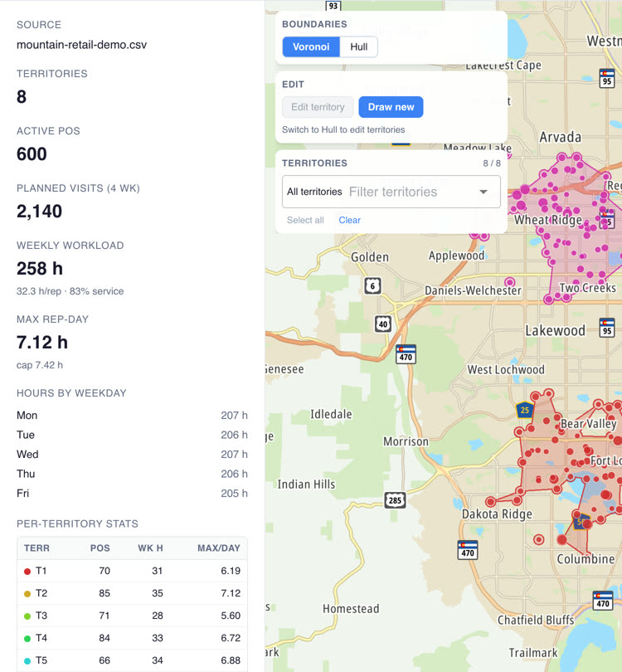Select the T5 territory row label
622x672 pixels.
[x=41, y=660]
